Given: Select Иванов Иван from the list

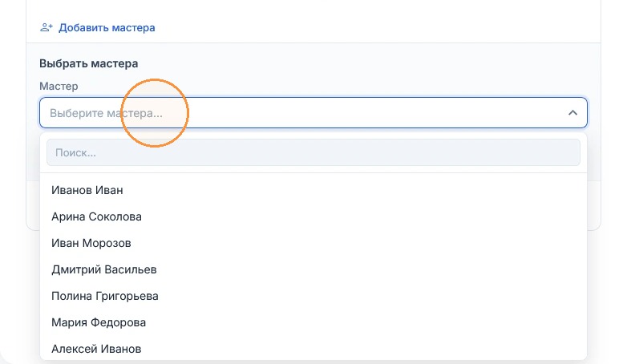Looking at the screenshot, I should coord(313,190).
